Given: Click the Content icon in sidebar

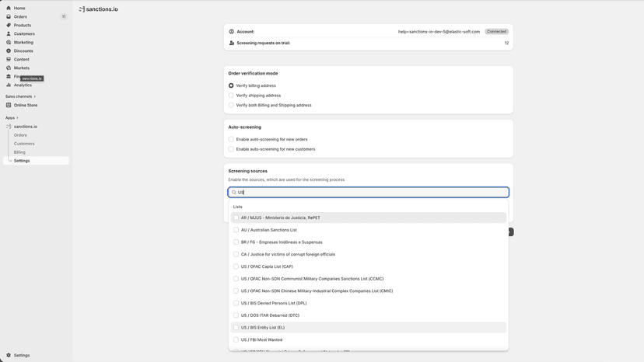Looking at the screenshot, I should tap(9, 60).
